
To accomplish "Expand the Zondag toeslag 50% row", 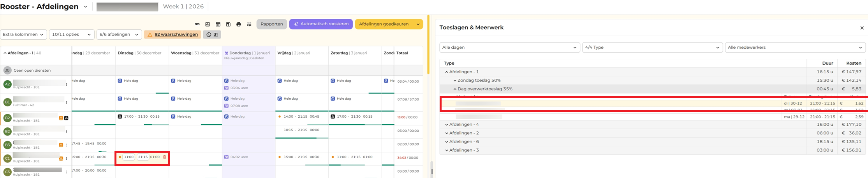I will coord(455,81).
